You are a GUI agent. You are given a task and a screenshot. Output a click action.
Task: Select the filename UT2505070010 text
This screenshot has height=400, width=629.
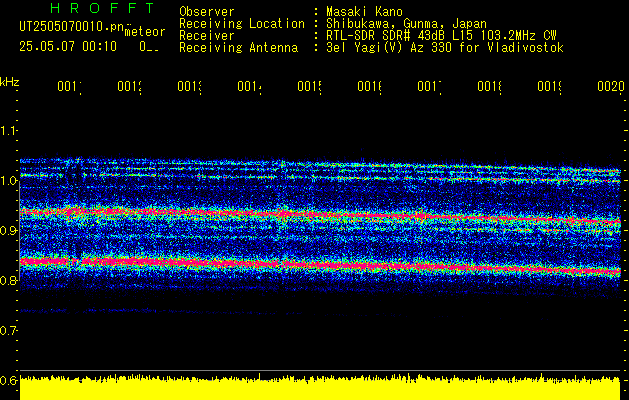tap(71, 26)
